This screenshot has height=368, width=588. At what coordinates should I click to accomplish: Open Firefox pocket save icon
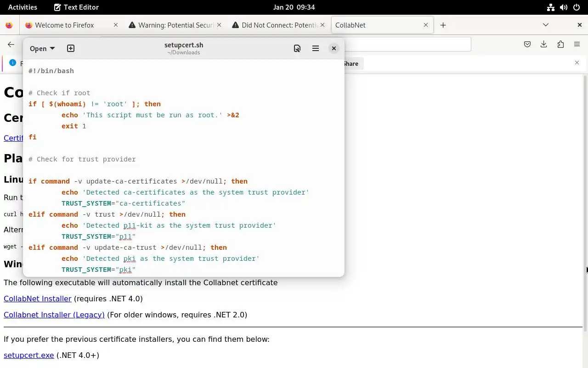tap(527, 44)
